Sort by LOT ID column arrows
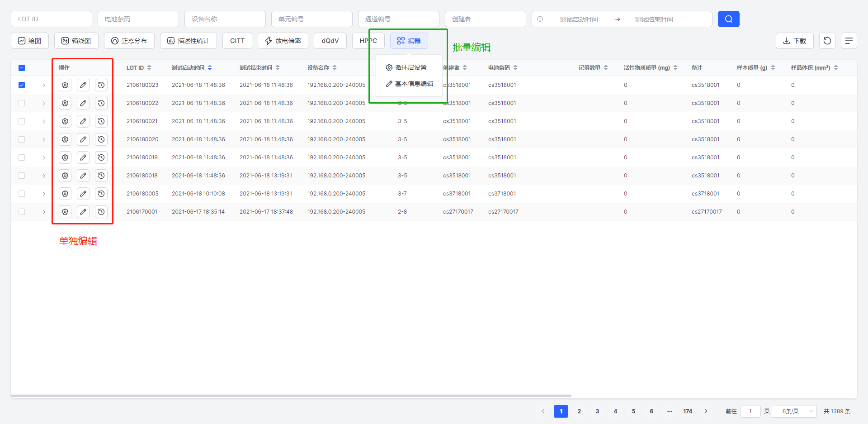 click(x=149, y=68)
